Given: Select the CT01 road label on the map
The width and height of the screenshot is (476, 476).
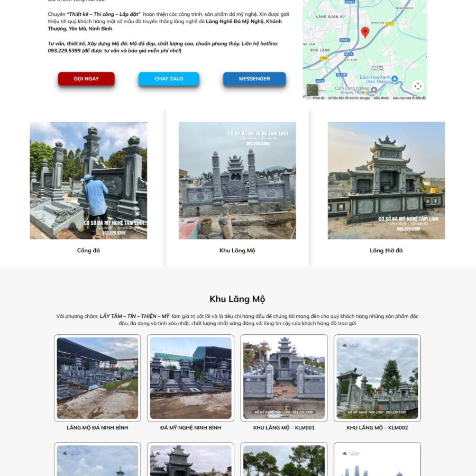Looking at the screenshot, I should [x=390, y=24].
